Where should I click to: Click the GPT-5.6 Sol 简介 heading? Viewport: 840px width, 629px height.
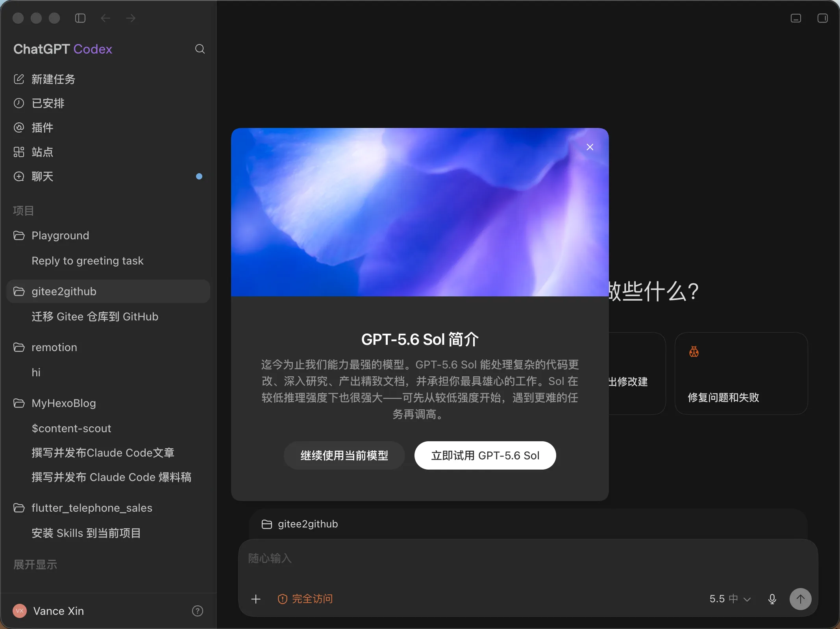pyautogui.click(x=420, y=339)
